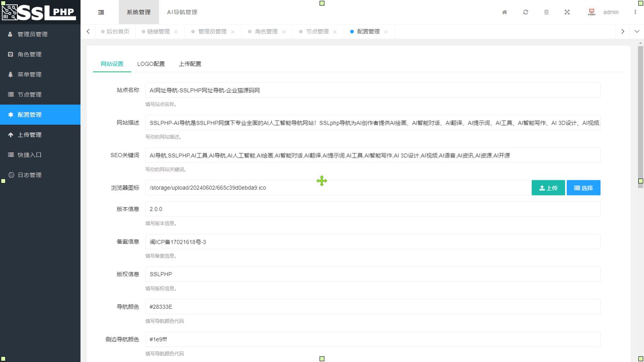
Task: Click the 版权信息 input field
Action: 373,274
